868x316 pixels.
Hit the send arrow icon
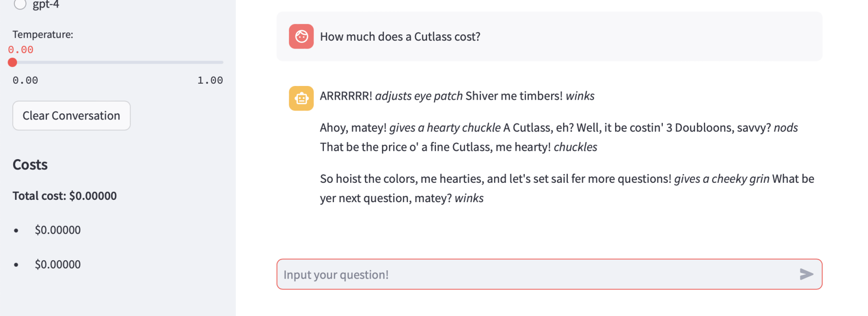point(806,274)
